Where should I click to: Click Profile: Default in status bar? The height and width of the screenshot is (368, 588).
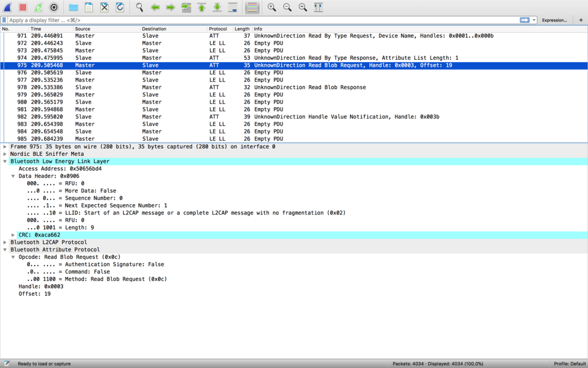569,363
